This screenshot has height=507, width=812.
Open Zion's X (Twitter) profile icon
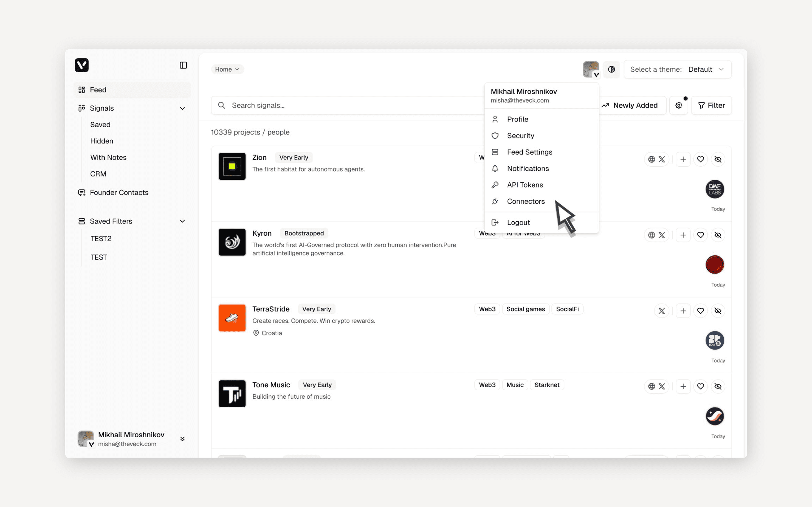pyautogui.click(x=661, y=159)
